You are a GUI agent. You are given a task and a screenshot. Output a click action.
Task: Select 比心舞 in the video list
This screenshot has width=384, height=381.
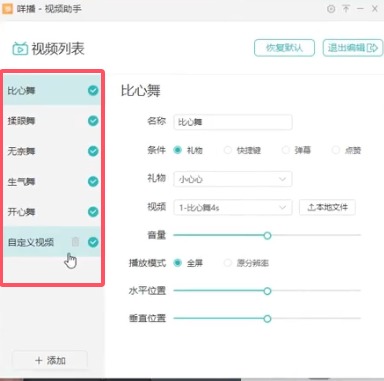coord(52,90)
